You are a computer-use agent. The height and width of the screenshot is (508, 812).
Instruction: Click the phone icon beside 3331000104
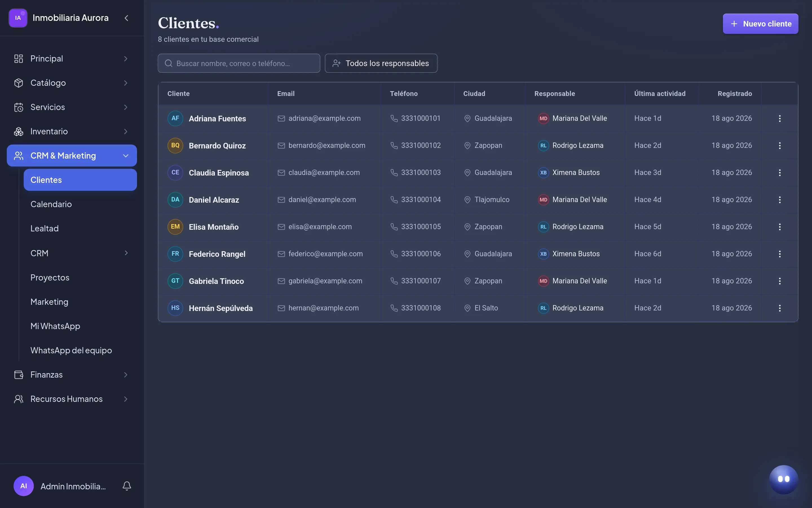[394, 200]
